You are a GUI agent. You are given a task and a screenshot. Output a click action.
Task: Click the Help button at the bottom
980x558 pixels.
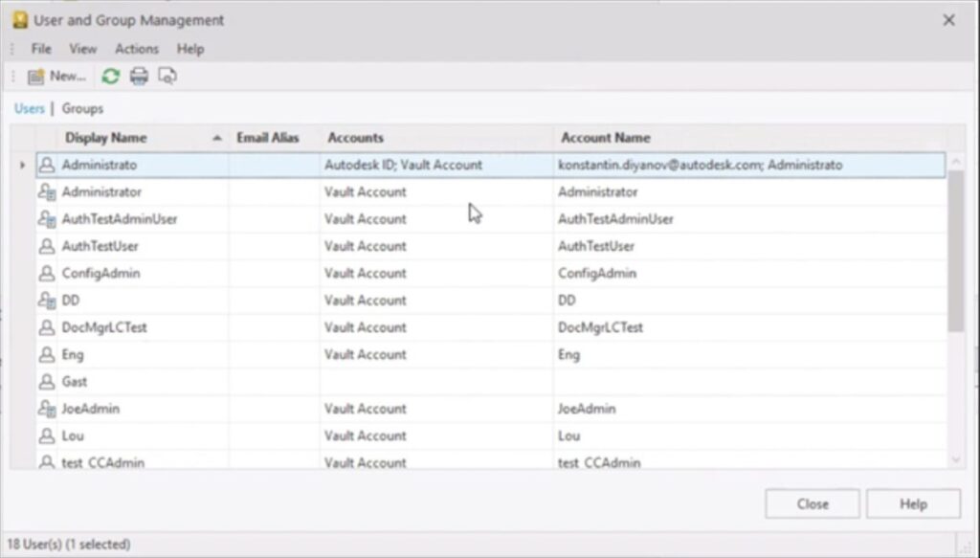click(x=913, y=503)
